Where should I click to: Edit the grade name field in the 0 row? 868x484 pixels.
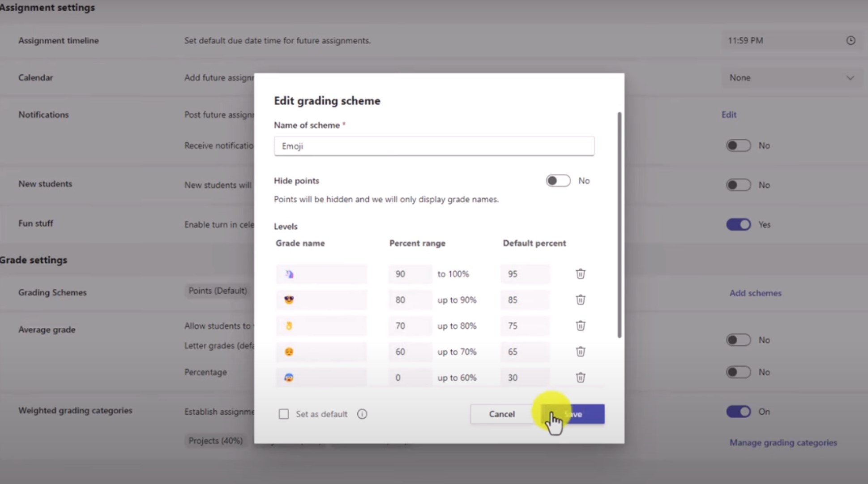click(x=321, y=378)
